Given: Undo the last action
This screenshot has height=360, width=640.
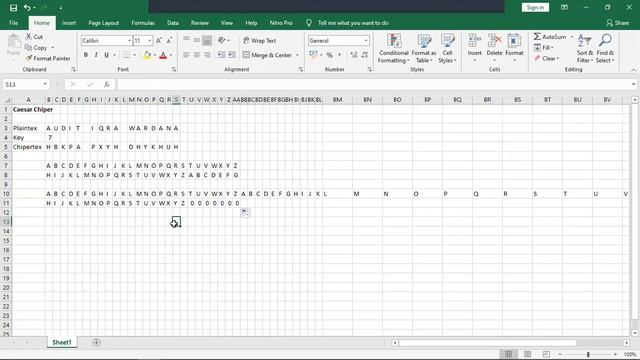Looking at the screenshot, I should coord(27,8).
